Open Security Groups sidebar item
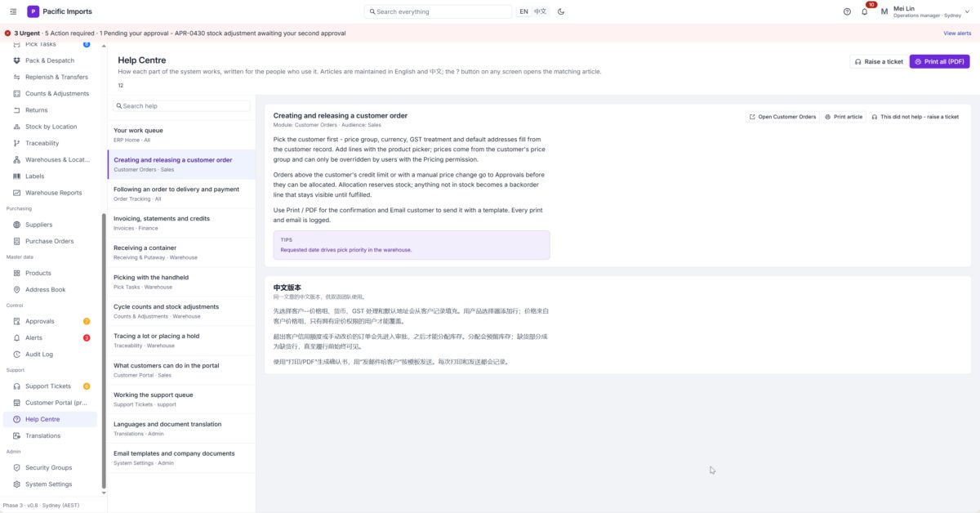 tap(50, 468)
